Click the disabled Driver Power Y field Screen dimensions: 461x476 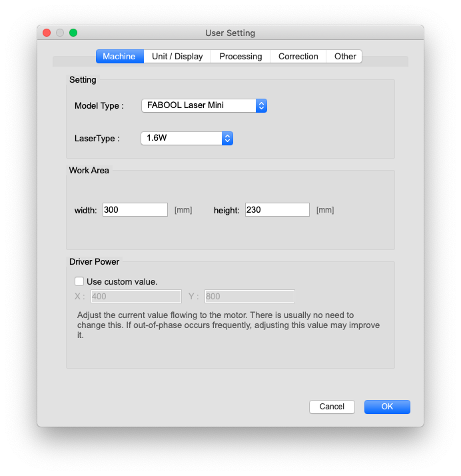pos(250,296)
